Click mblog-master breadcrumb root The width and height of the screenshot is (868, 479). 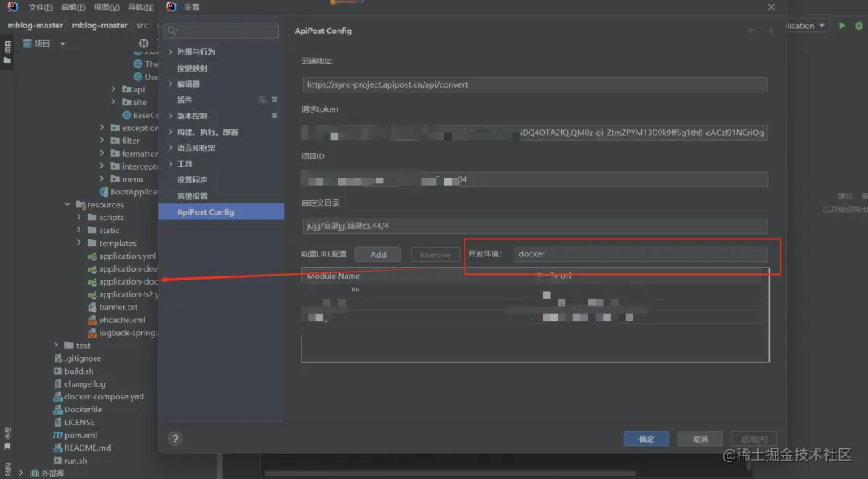coord(35,26)
